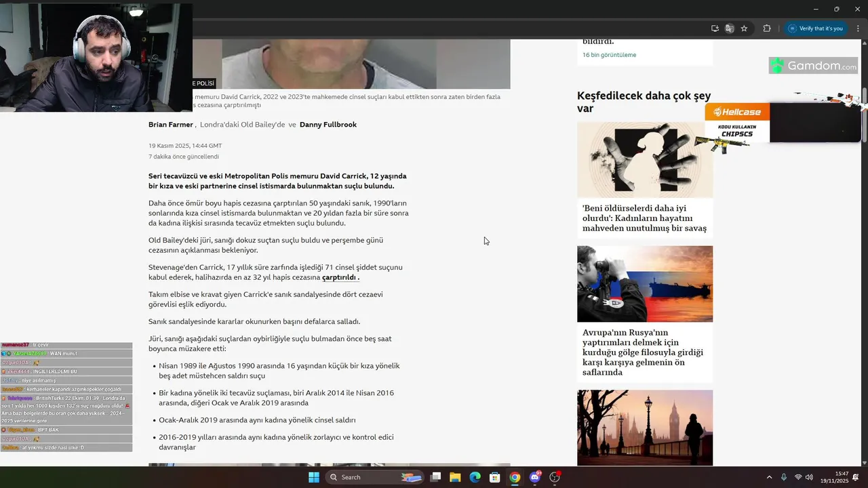Screen dimensions: 868x488
Task: Bookmark this page with the star icon
Action: 744,28
